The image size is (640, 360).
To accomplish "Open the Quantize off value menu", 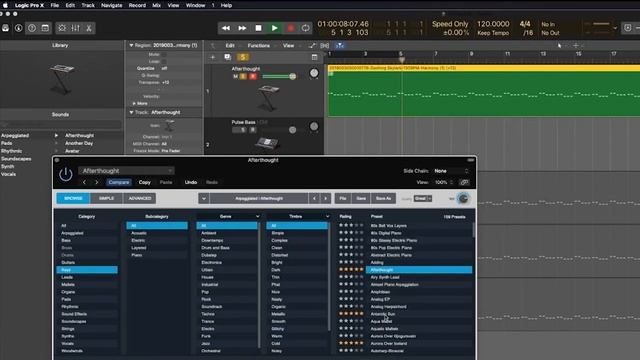I will [164, 68].
